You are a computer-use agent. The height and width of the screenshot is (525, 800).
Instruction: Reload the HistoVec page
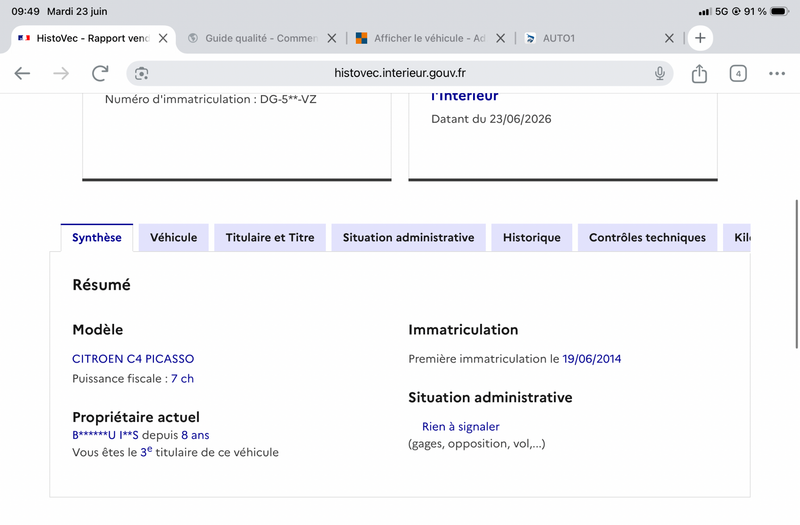pos(100,73)
